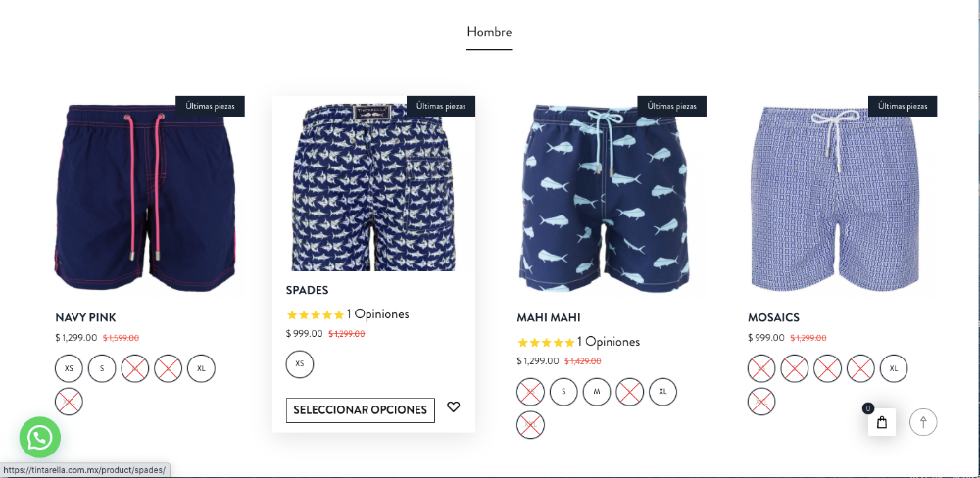Image resolution: width=980 pixels, height=478 pixels.
Task: Add Spades to wishlist with heart icon
Action: point(453,406)
